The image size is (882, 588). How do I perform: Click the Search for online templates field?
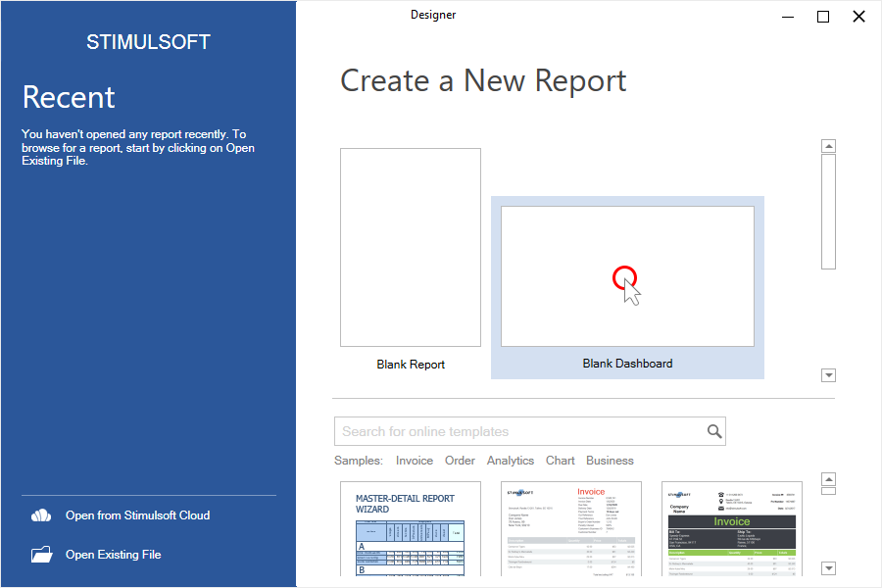[x=519, y=431]
